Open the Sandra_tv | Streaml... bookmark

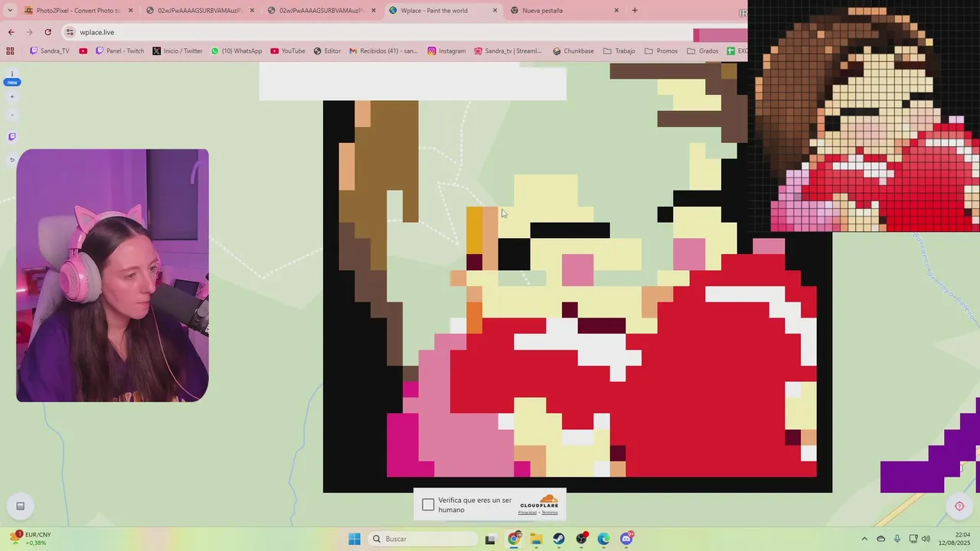pos(508,51)
